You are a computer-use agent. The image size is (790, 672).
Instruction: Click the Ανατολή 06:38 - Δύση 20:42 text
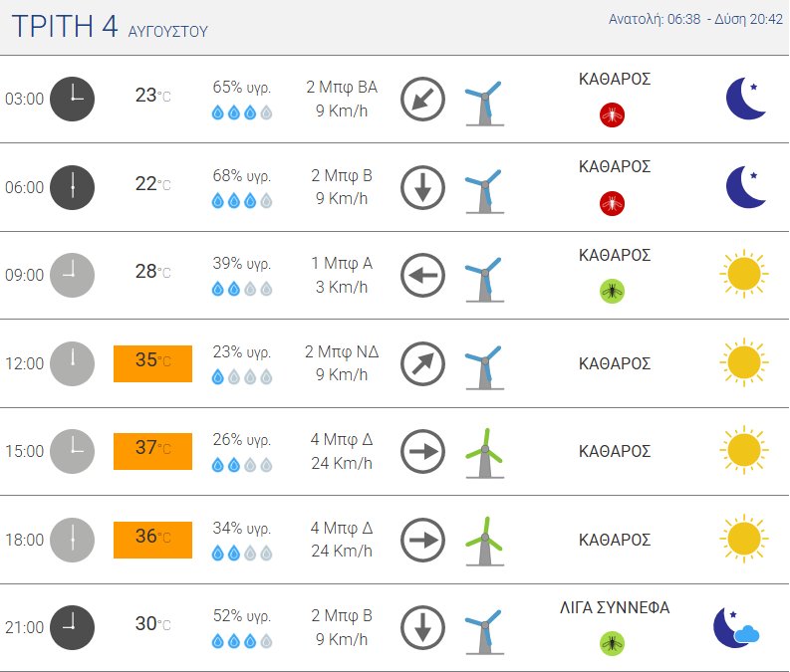point(695,19)
